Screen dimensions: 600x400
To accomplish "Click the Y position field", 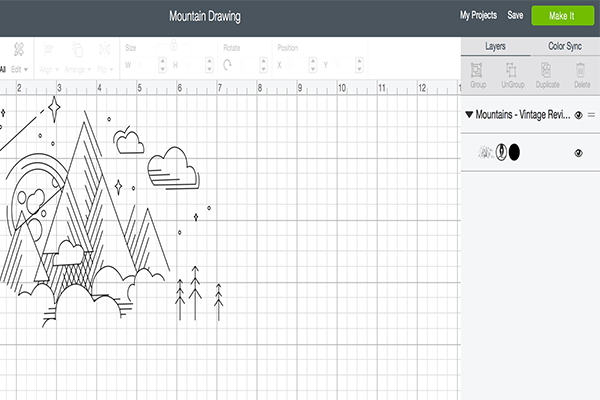I will click(343, 65).
